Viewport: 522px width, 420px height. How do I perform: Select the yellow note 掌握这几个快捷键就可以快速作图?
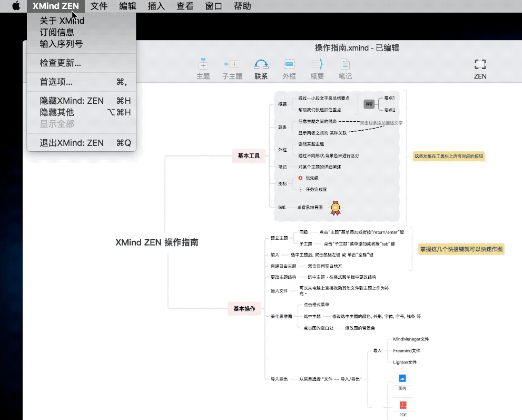tap(461, 249)
